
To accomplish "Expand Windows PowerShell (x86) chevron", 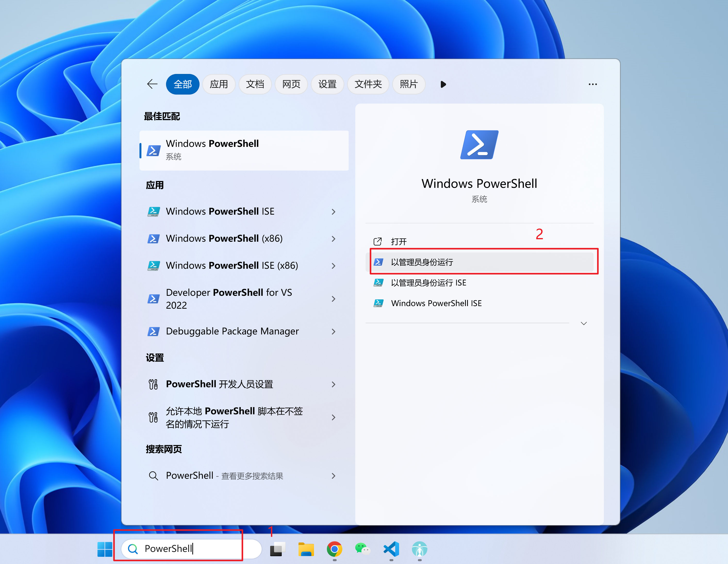I will [333, 239].
